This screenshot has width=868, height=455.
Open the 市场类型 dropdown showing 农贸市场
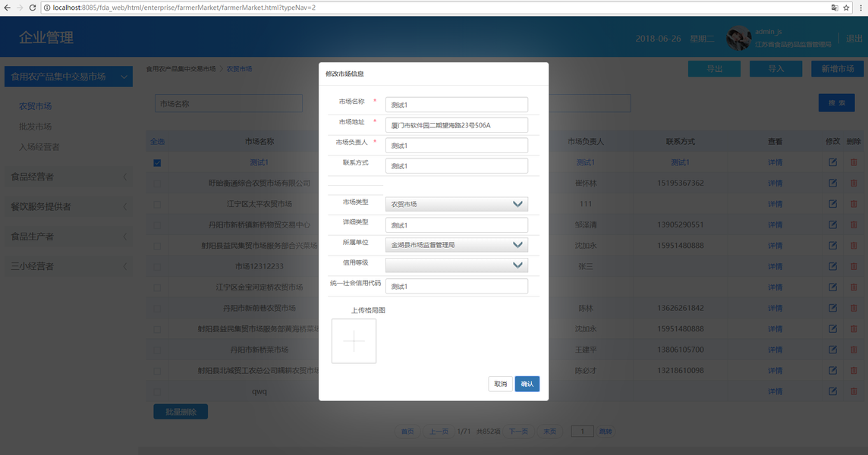coord(456,204)
